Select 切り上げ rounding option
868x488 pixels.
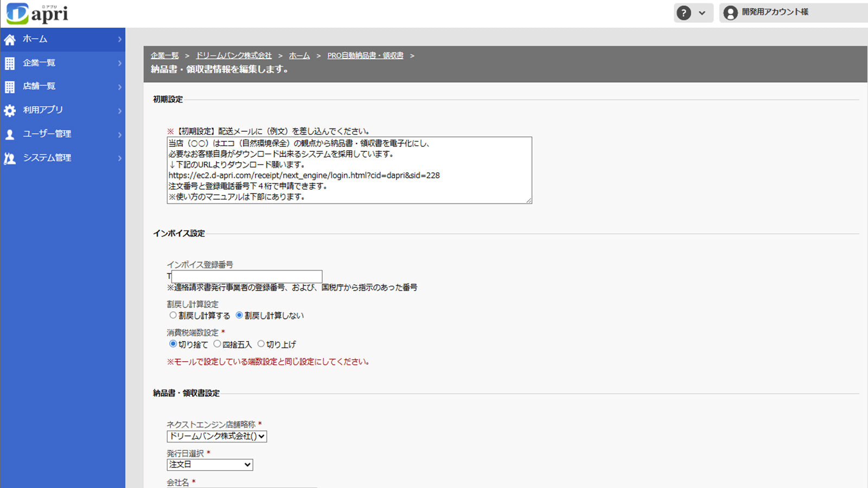(x=261, y=344)
